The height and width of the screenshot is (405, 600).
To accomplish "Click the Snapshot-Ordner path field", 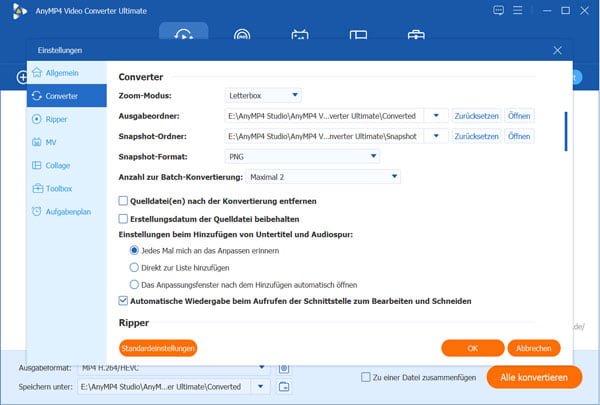I will [324, 136].
